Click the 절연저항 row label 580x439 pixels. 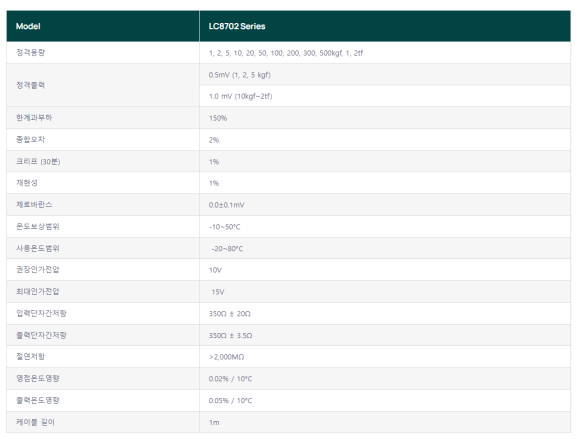tap(30, 357)
